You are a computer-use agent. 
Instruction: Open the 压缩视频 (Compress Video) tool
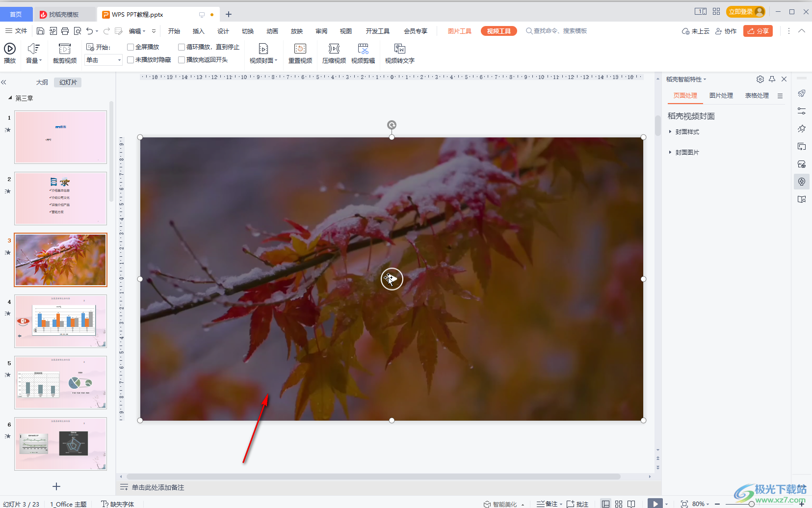[x=334, y=53]
